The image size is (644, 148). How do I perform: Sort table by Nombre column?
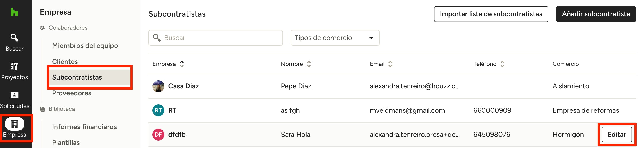tap(309, 64)
